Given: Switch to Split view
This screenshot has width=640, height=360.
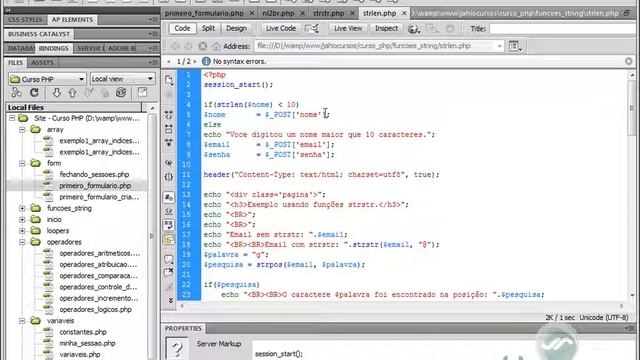Looking at the screenshot, I should [x=208, y=28].
